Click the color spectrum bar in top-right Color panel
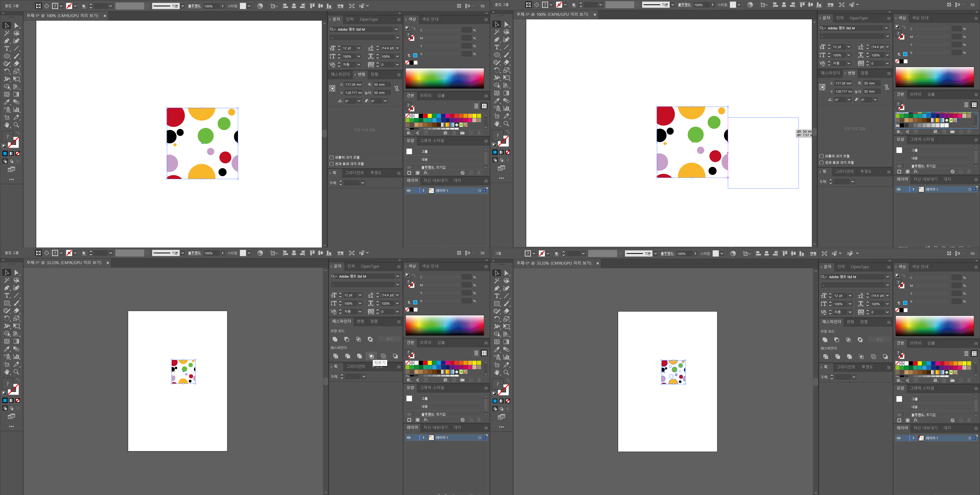980x495 pixels. pos(934,77)
